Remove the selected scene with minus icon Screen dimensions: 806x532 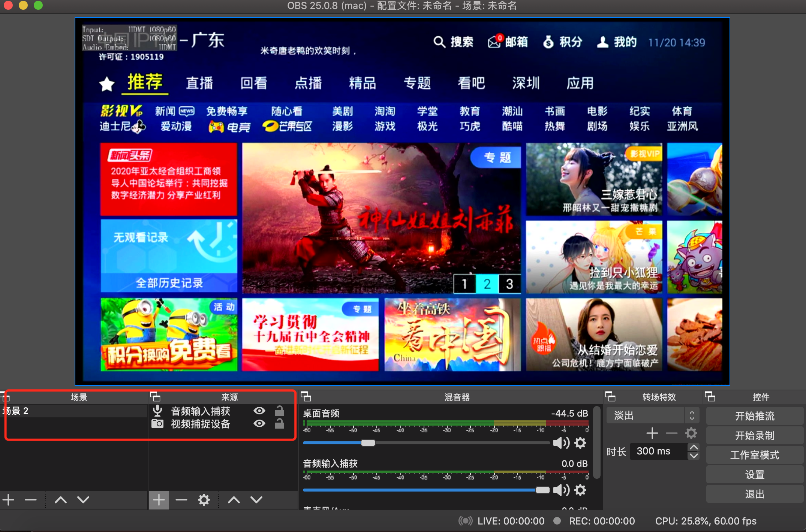point(30,500)
